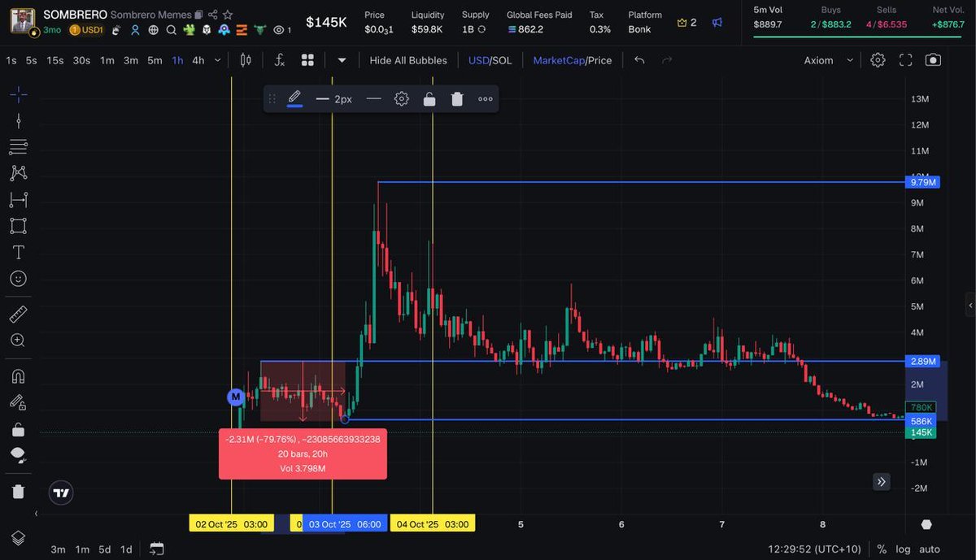This screenshot has height=560, width=976.
Task: Enable auto scale on price axis
Action: coord(930,549)
